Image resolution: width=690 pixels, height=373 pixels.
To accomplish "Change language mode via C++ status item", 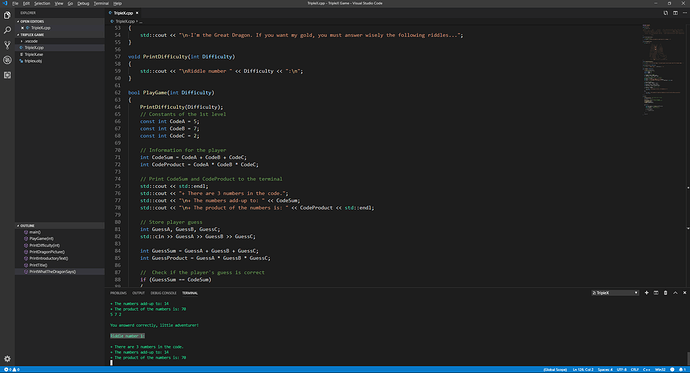I will 647,369.
